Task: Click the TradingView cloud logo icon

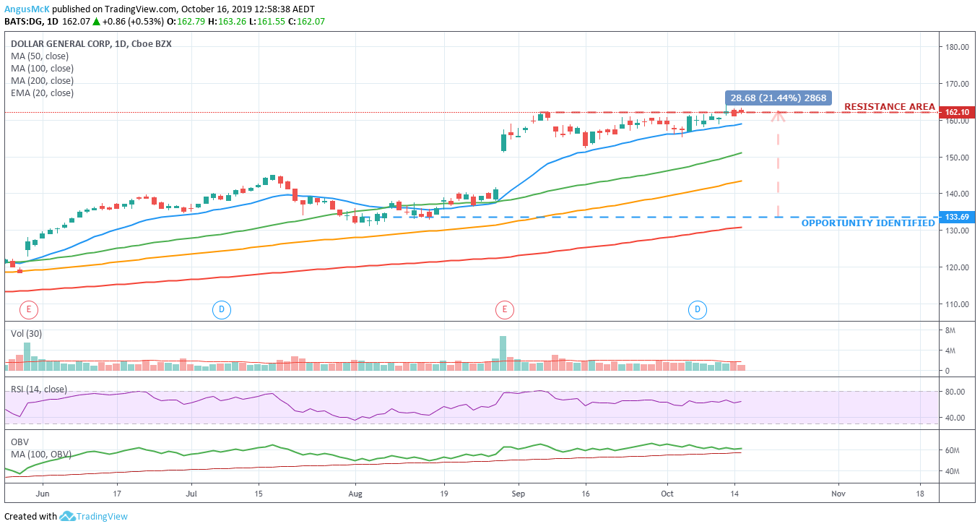Action: tap(67, 516)
